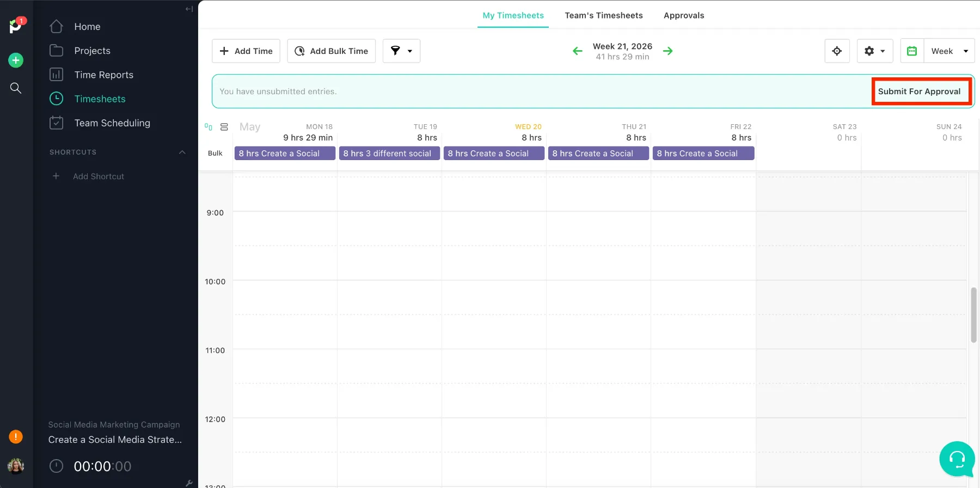Open Friday's 8 hrs Create a Social entry
The image size is (980, 488).
click(703, 154)
